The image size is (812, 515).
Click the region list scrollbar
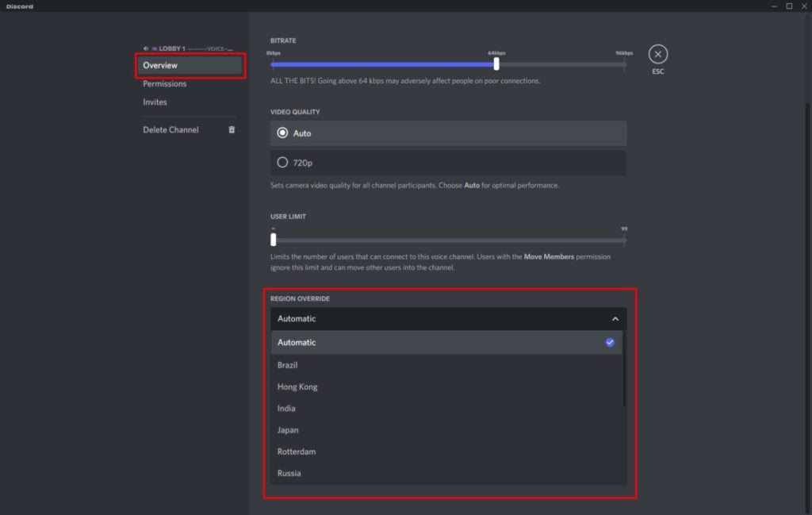click(625, 373)
